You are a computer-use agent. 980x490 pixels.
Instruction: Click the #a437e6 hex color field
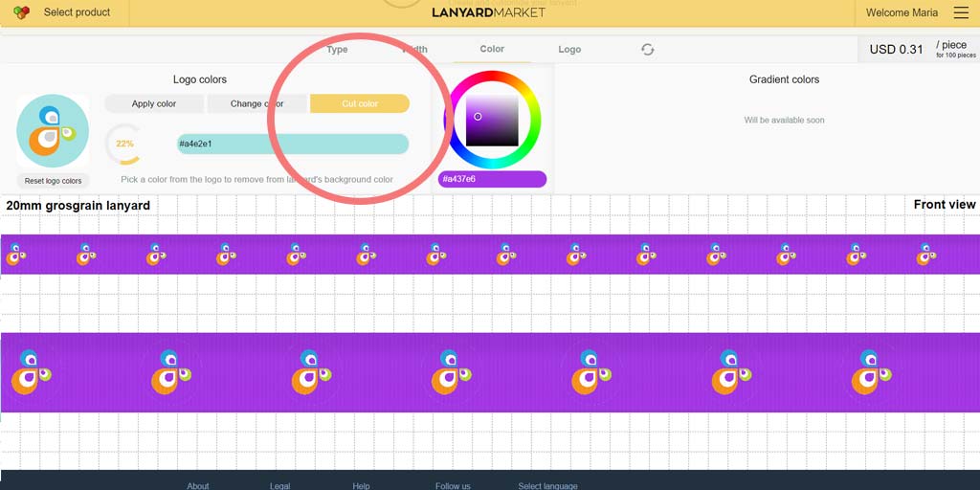(x=492, y=179)
